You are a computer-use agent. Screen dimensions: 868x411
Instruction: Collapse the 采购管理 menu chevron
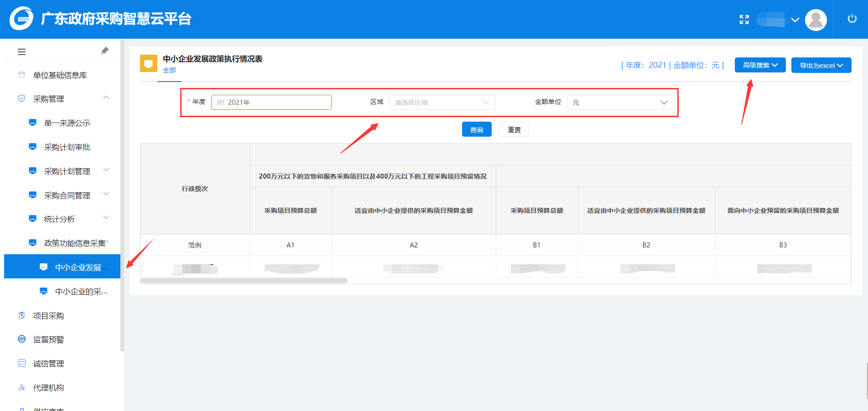coord(106,98)
